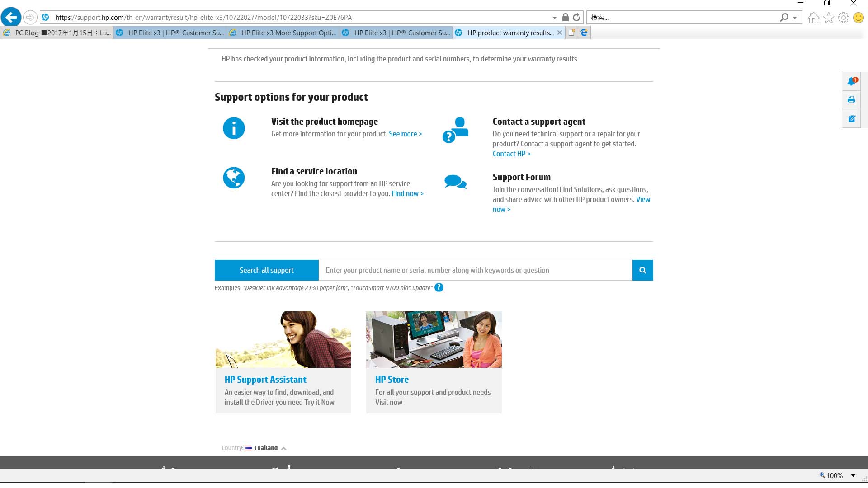Click the Find now link
The width and height of the screenshot is (868, 488).
click(x=407, y=194)
